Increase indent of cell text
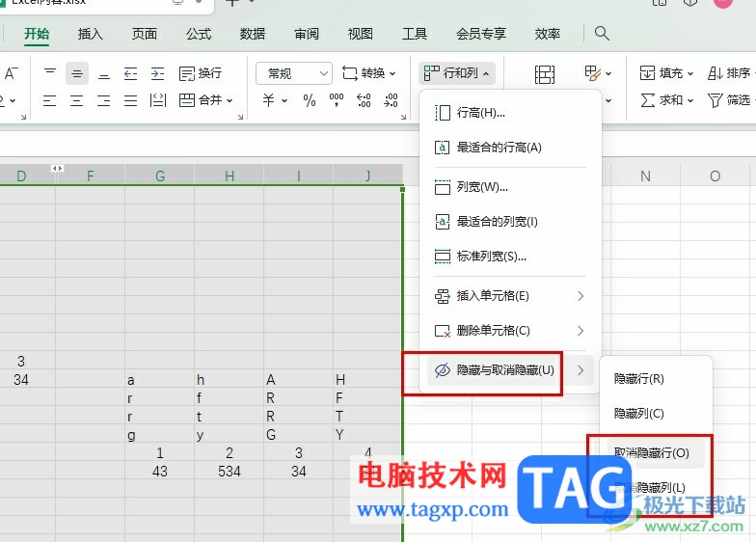Viewport: 756px width, 542px height. (158, 73)
